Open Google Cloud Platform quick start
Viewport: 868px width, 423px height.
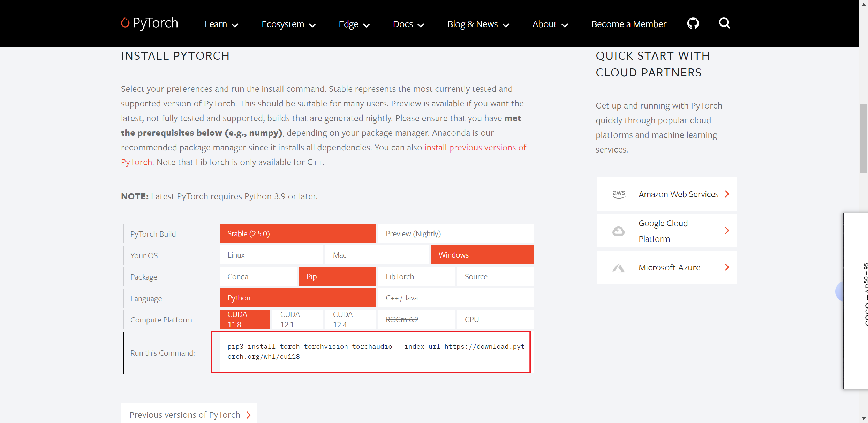(x=666, y=231)
